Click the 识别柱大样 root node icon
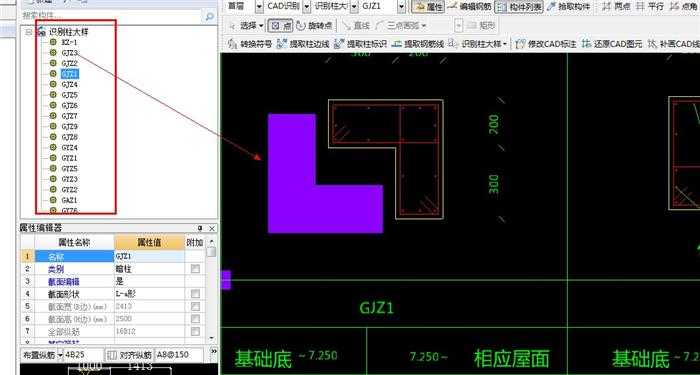Screen dimensions: 700x375 click(x=42, y=32)
